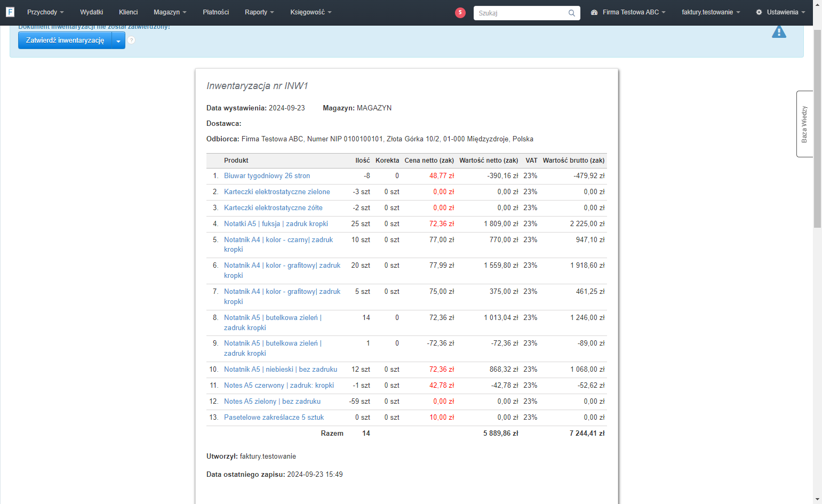822x504 pixels.
Task: Click the Fakturownia logo icon
Action: tap(10, 12)
